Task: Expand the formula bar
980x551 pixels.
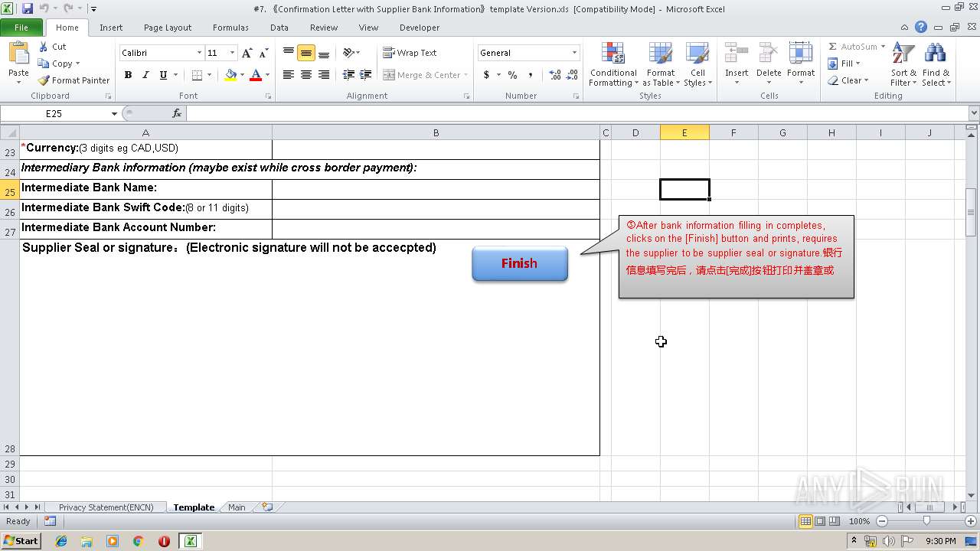Action: pos(974,113)
